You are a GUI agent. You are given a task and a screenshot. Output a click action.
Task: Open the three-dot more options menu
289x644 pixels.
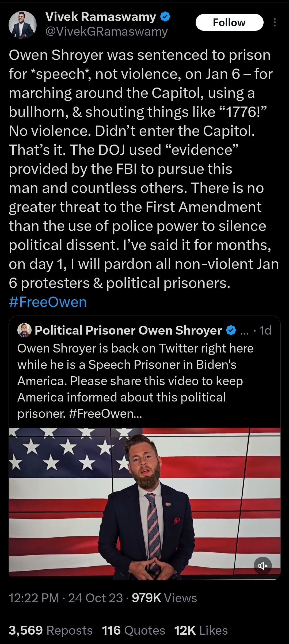(275, 22)
